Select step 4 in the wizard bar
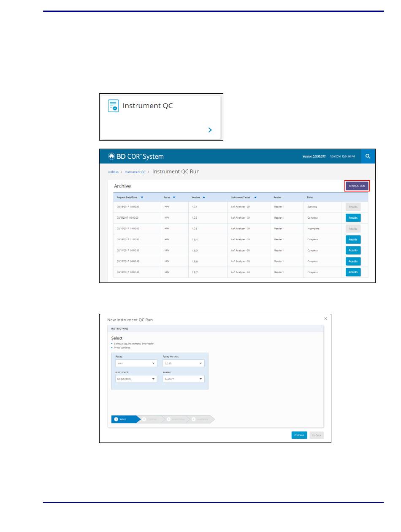This screenshot has height=532, width=401. [x=201, y=419]
